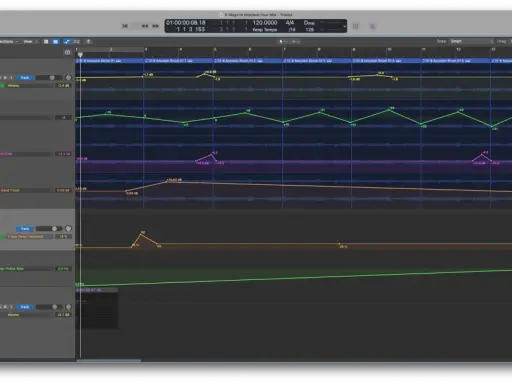Viewport: 512px width, 384px height.
Task: Click the rewind button in transport
Action: click(145, 26)
